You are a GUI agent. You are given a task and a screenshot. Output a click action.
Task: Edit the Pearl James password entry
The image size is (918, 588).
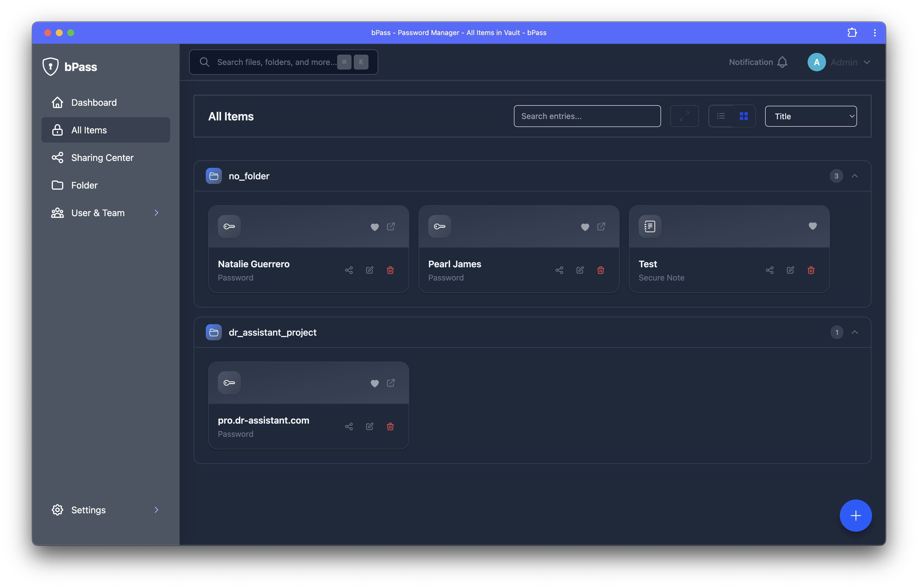[x=580, y=270]
